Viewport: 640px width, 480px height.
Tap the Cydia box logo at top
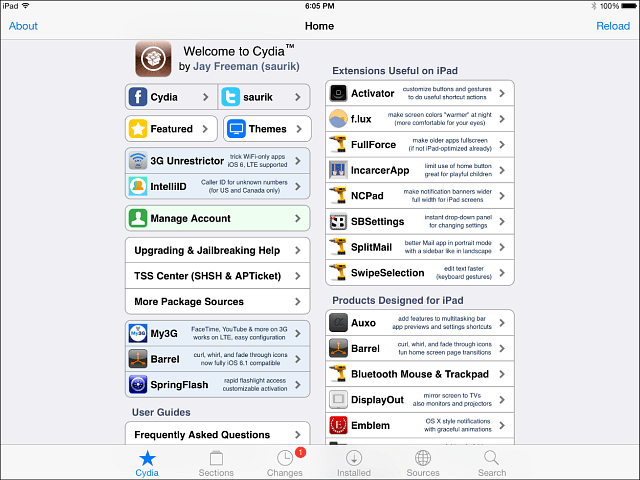153,59
